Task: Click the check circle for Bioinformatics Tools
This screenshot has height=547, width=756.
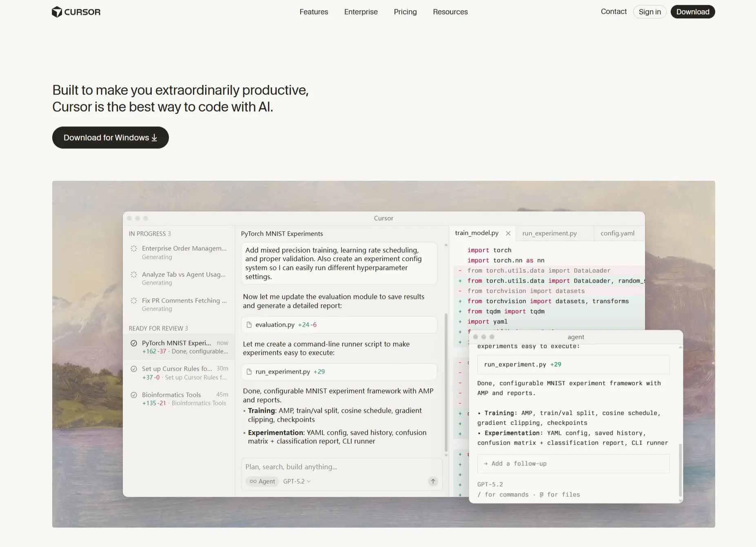Action: [x=133, y=395]
